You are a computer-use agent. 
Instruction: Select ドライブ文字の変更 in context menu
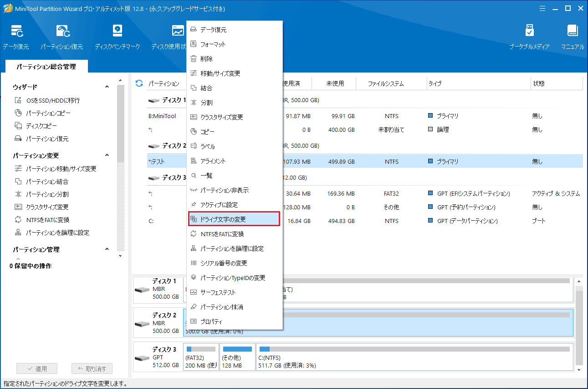tap(234, 219)
